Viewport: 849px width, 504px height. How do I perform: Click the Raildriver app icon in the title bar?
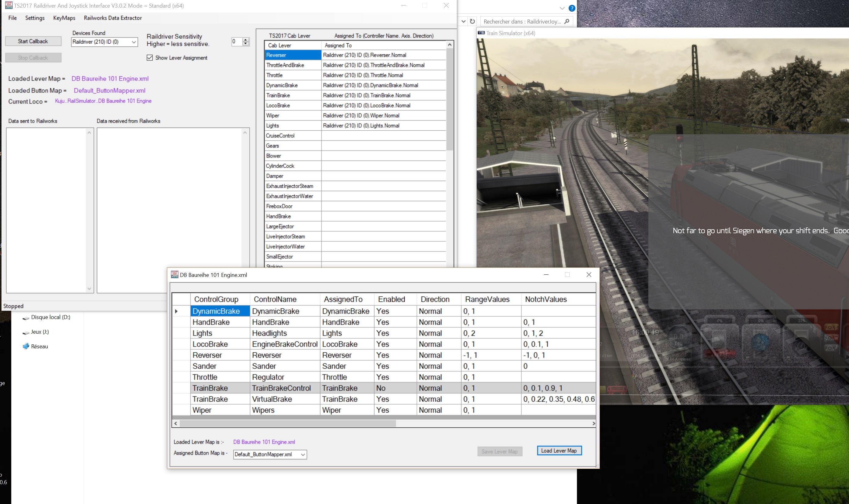tap(9, 5)
